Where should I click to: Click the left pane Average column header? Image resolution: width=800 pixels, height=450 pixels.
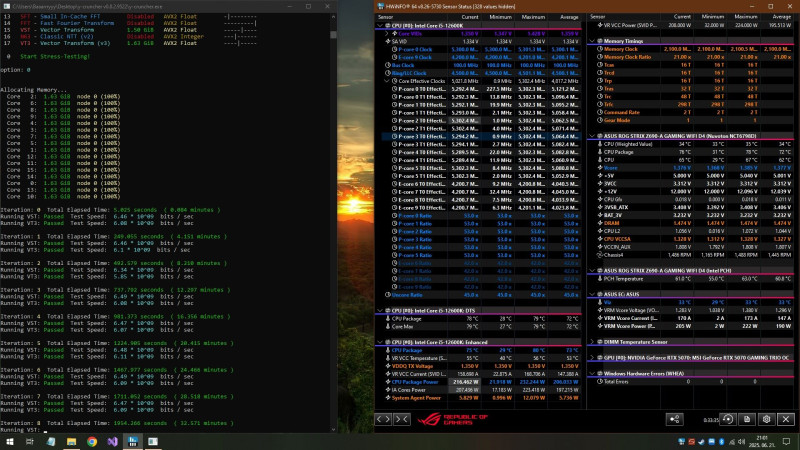(x=565, y=17)
